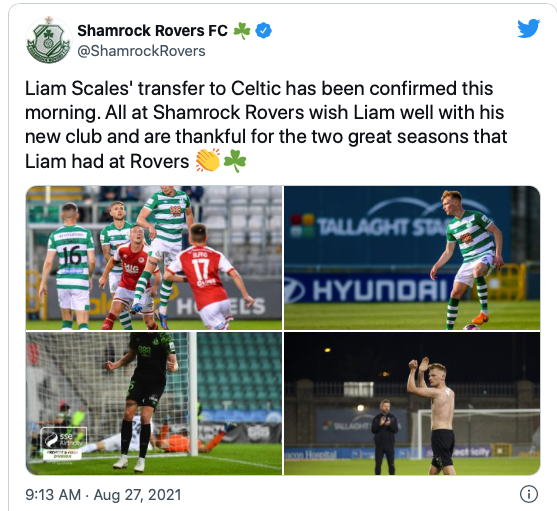Click the Twitter bird logo icon

[529, 28]
